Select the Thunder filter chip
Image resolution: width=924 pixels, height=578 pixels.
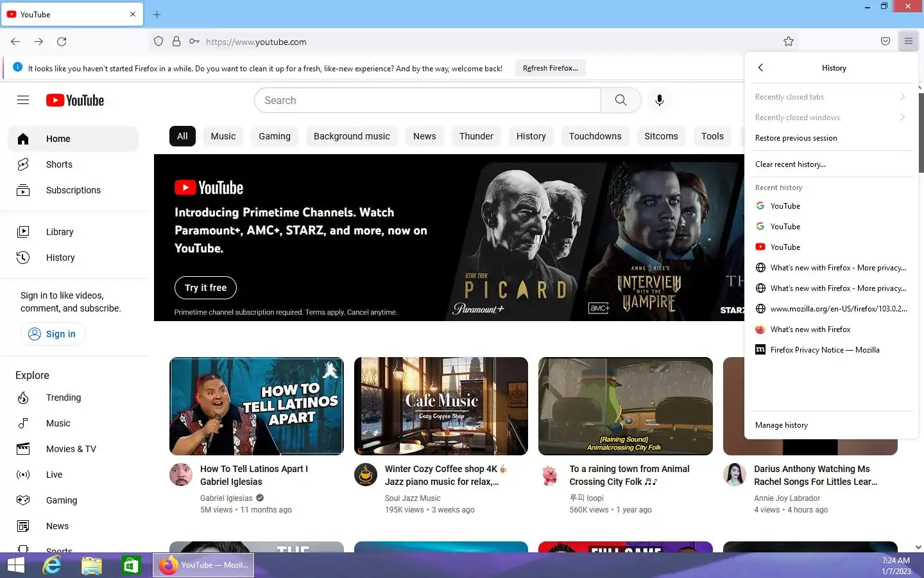pos(476,136)
